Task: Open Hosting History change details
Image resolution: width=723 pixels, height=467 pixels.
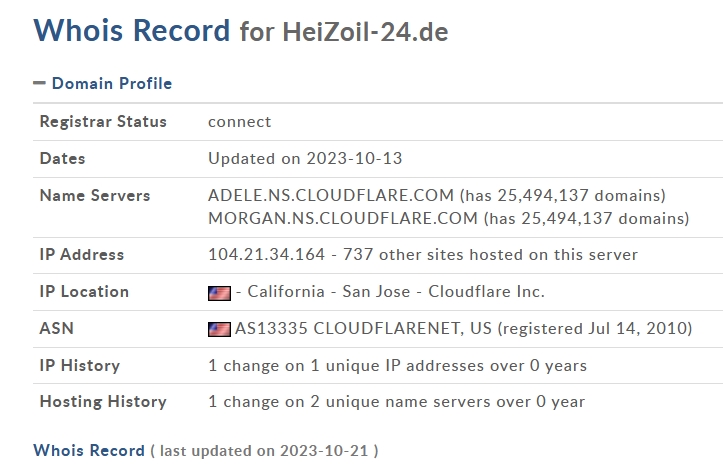Action: (x=397, y=402)
